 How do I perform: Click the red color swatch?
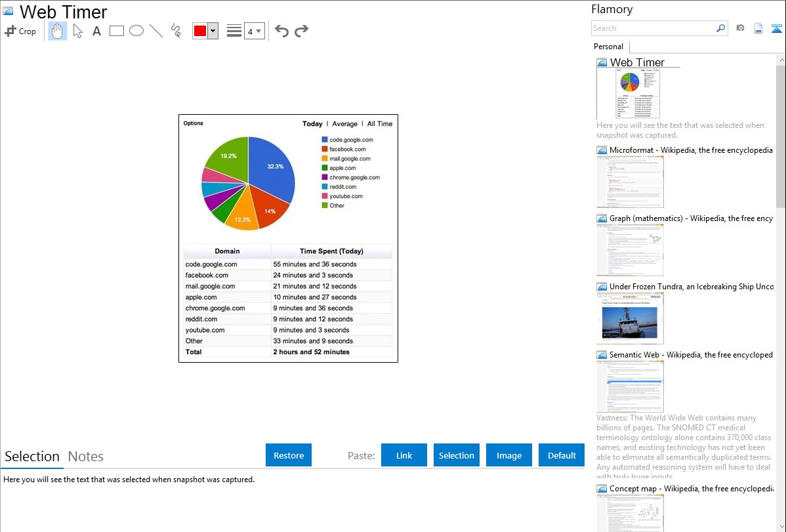coord(200,31)
